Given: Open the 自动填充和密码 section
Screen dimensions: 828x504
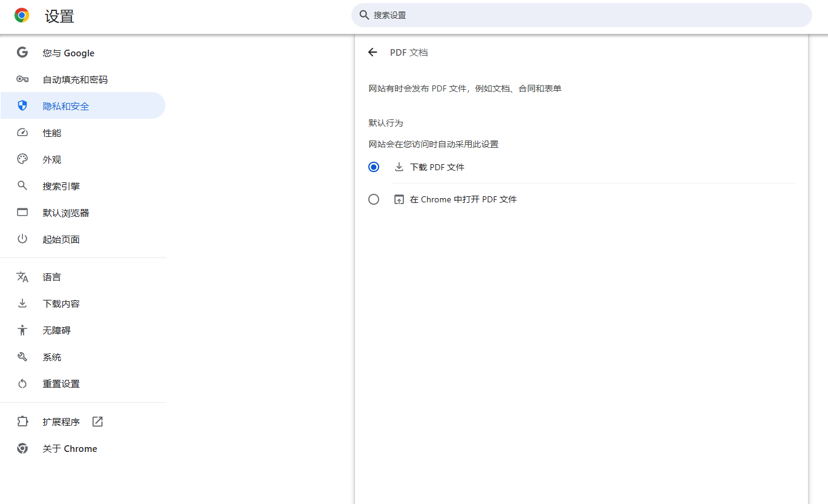Looking at the screenshot, I should click(83, 79).
